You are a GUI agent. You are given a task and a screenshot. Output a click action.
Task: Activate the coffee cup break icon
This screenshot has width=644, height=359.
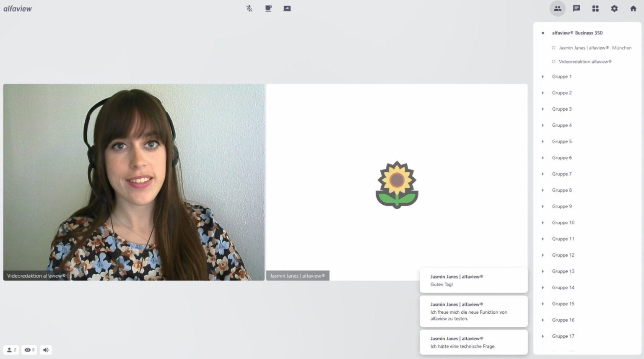268,8
